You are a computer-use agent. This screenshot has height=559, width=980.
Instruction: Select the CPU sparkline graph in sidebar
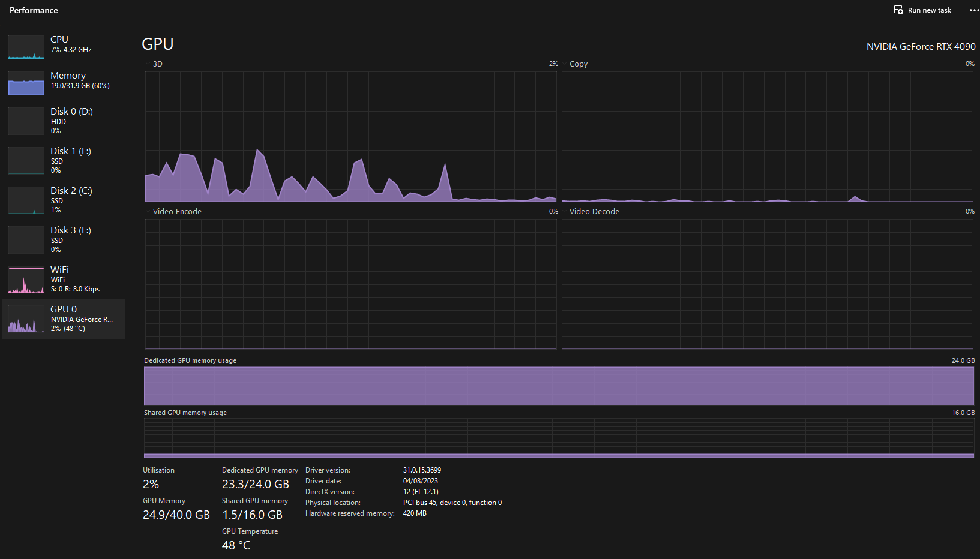coord(26,47)
